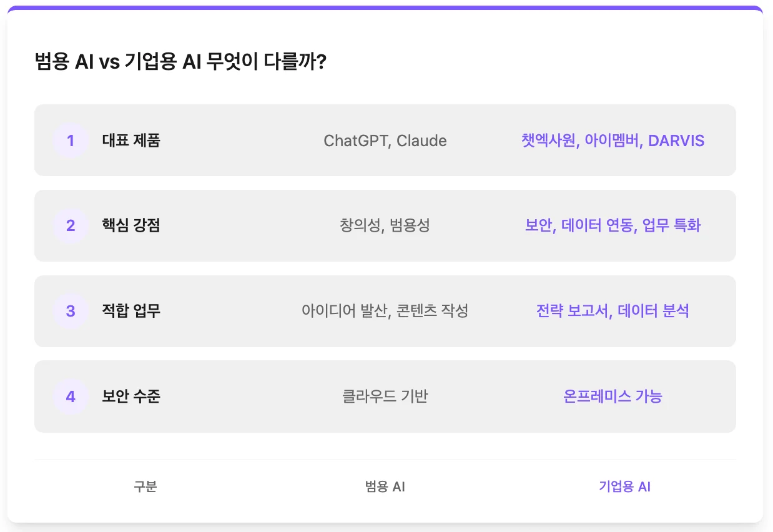Image resolution: width=773 pixels, height=532 pixels.
Task: Select the '대표 제품' row label
Action: point(131,140)
